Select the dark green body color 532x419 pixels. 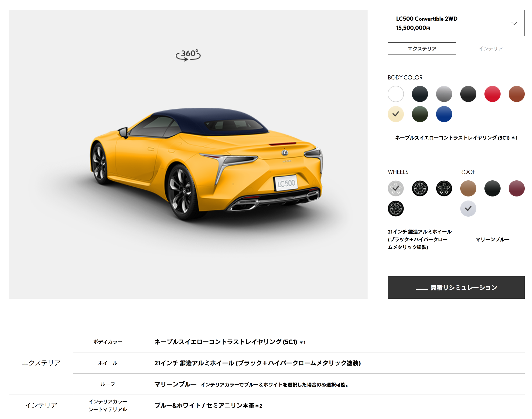420,114
